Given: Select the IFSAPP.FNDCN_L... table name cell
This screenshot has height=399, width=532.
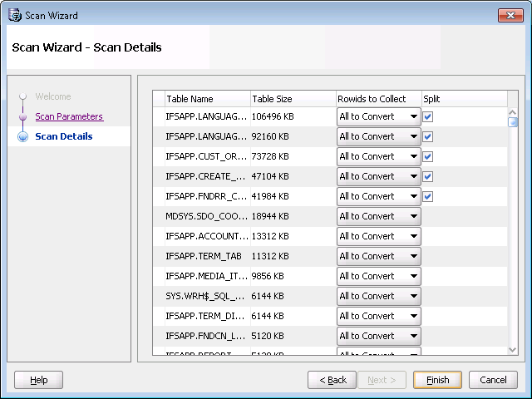Looking at the screenshot, I should tap(207, 336).
